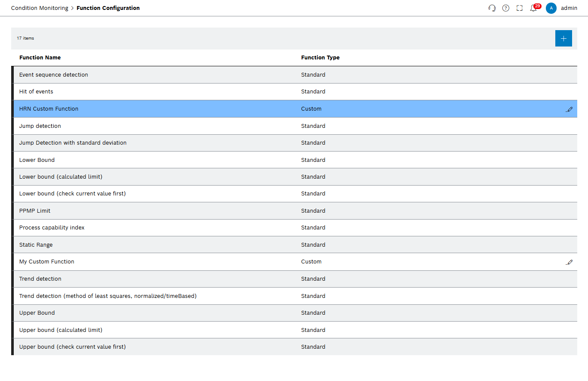Sort by the Function Name column header

pyautogui.click(x=40, y=57)
